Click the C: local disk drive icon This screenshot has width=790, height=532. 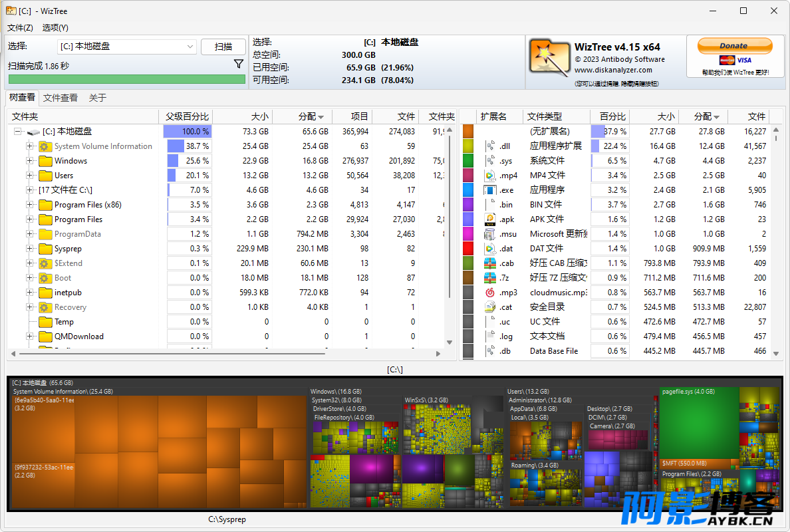33,132
